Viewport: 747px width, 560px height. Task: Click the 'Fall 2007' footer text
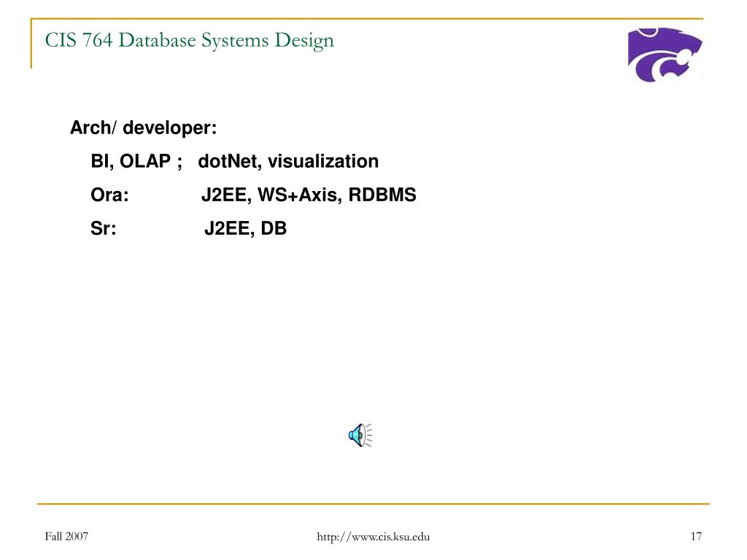pos(66,536)
